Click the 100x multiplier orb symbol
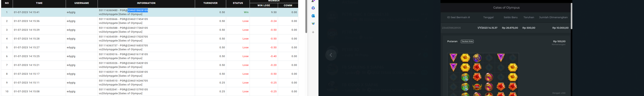 click(477, 87)
